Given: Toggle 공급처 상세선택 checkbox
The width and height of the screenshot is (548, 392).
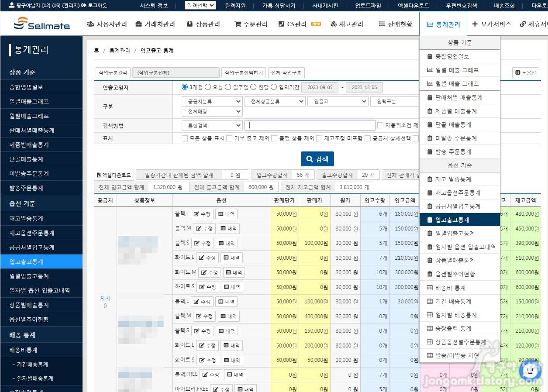Looking at the screenshot, I should pyautogui.click(x=368, y=138).
